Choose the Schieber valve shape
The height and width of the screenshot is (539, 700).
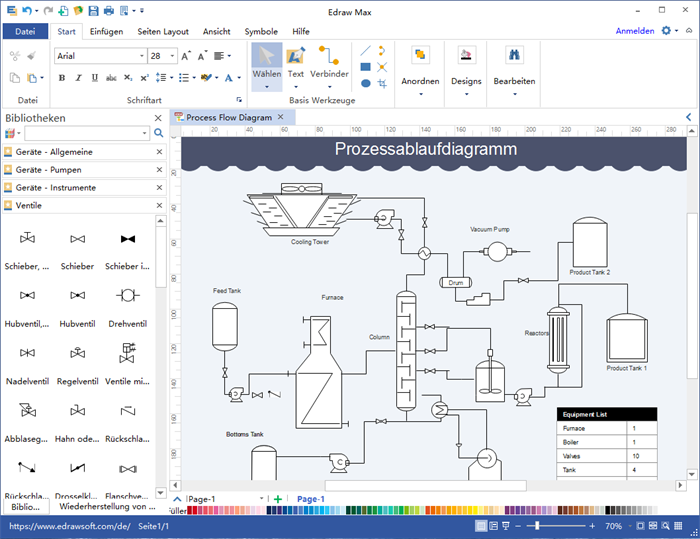click(x=77, y=240)
